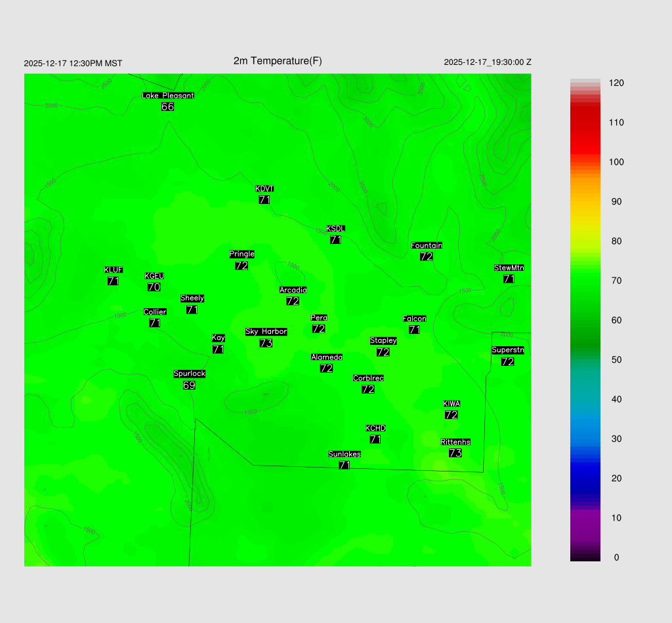The width and height of the screenshot is (672, 623).
Task: Click the KIWA station label
Action: (x=451, y=403)
